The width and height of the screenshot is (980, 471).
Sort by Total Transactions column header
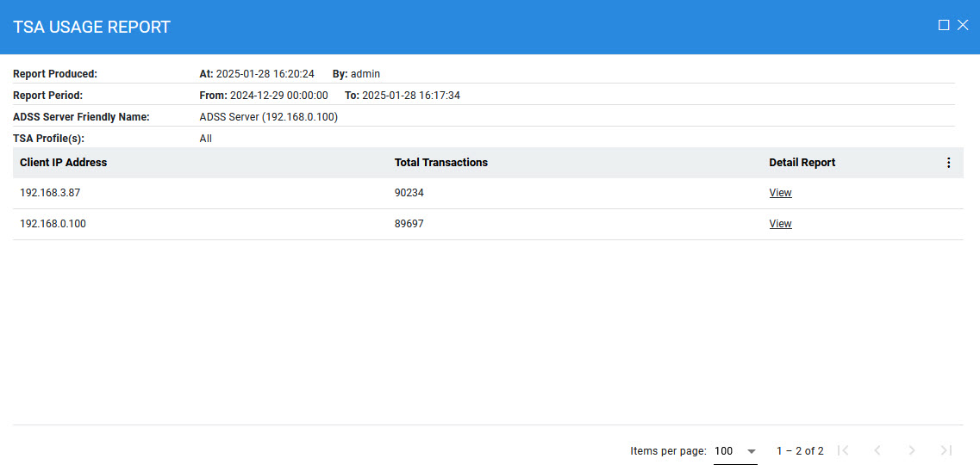[x=441, y=163]
